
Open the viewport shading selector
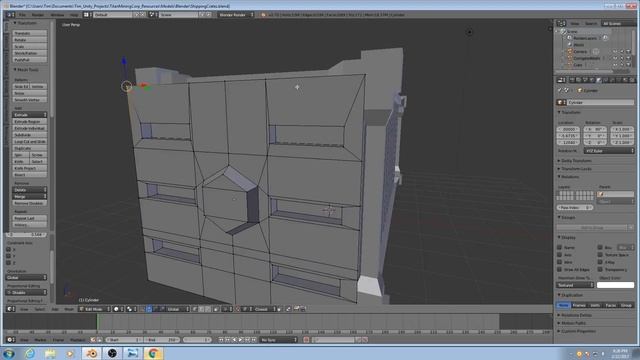118,309
